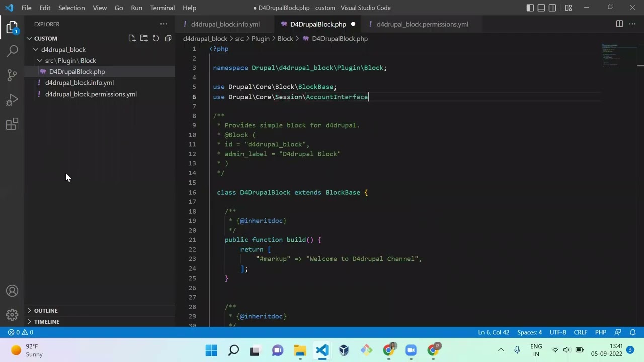The image size is (644, 362).
Task: Create a new folder in CUSTOM
Action: (x=144, y=38)
